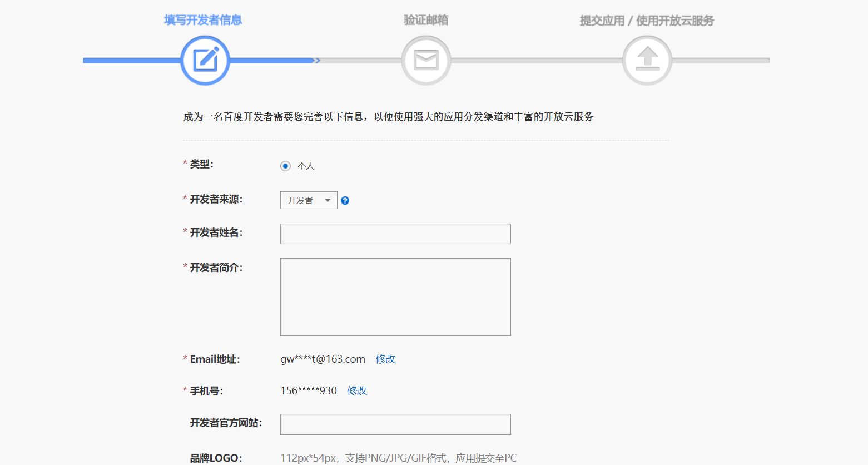The width and height of the screenshot is (868, 465).
Task: Click the upload icon under 提交应用 step
Action: click(x=647, y=60)
